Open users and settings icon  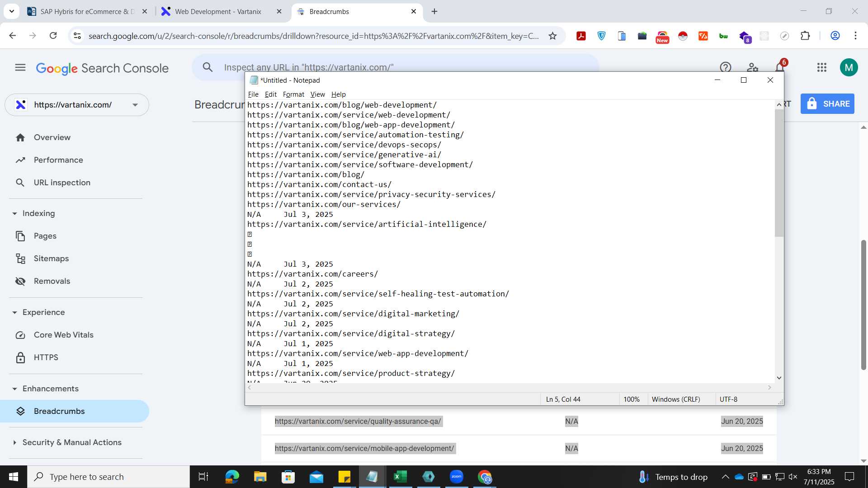tap(753, 68)
